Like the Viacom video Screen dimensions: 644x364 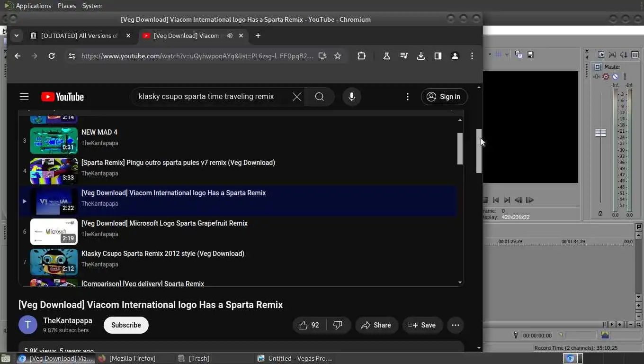click(x=308, y=325)
